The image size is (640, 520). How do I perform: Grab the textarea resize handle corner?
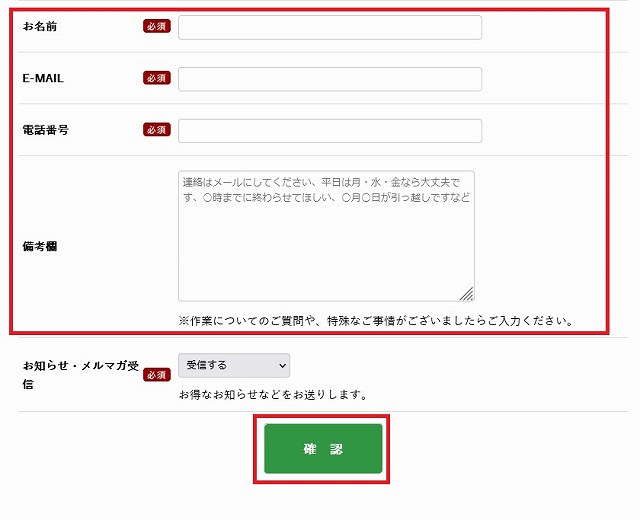467,294
